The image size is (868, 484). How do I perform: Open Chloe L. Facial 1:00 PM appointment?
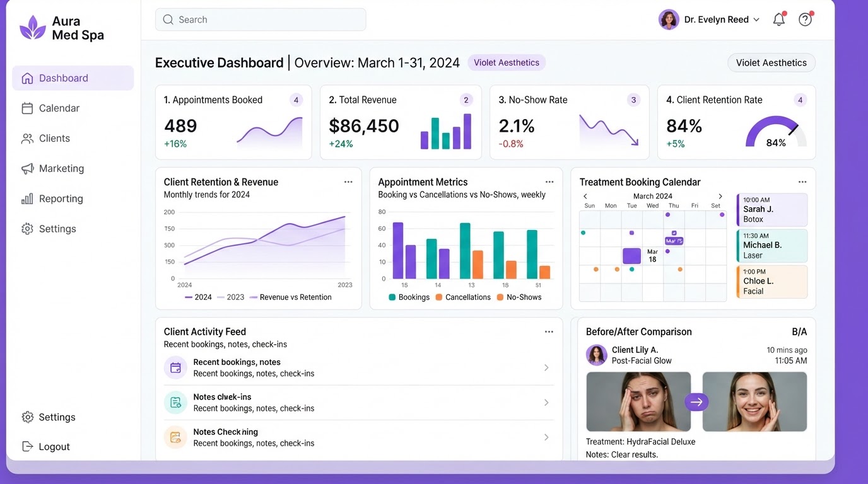[772, 282]
